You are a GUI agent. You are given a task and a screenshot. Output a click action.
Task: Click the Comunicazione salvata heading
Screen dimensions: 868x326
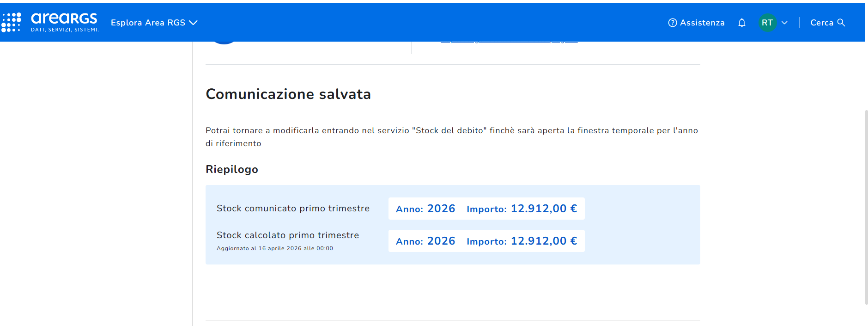pos(288,94)
